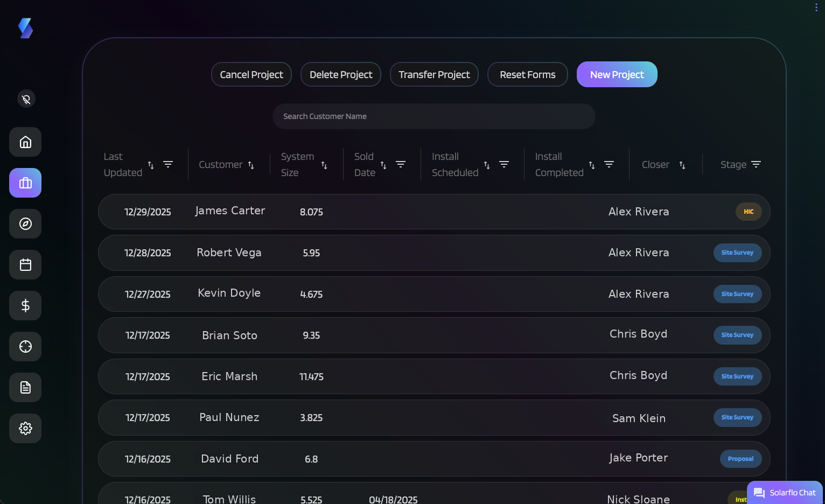
Task: Open the compass explore sidebar icon
Action: pos(25,224)
